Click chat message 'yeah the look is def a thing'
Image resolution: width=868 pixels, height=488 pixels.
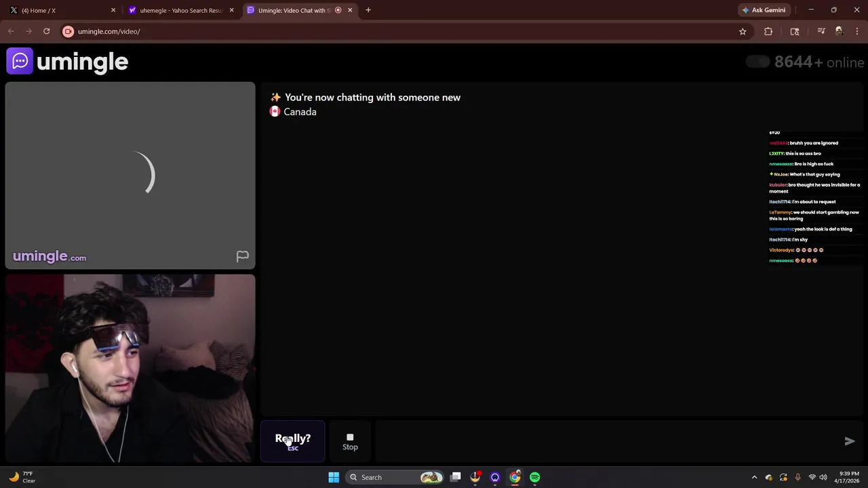[823, 229]
